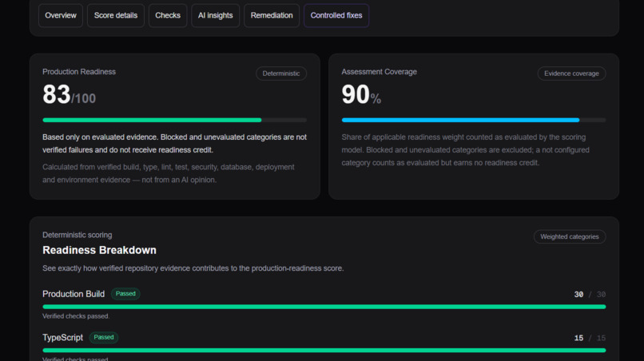Open the Overview tab
The image size is (644, 361).
pyautogui.click(x=61, y=16)
